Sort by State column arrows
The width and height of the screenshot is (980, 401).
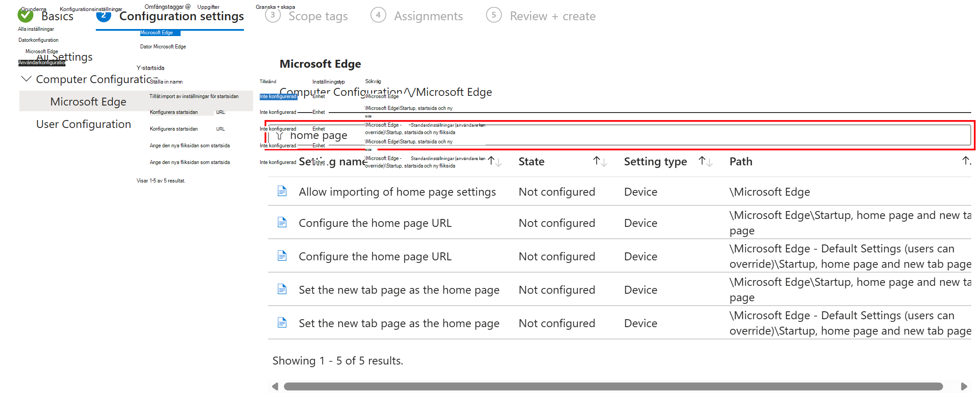(x=600, y=161)
